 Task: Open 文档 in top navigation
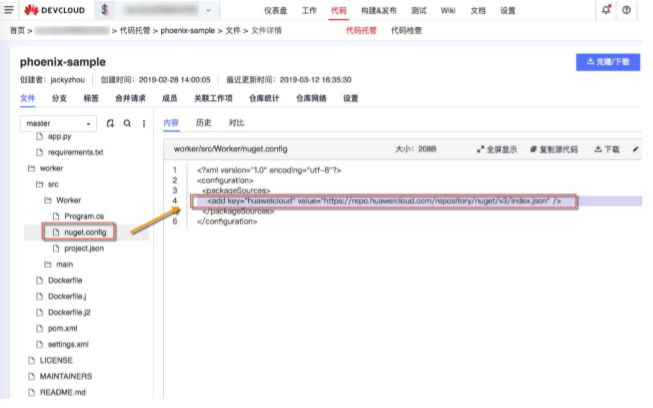(478, 10)
